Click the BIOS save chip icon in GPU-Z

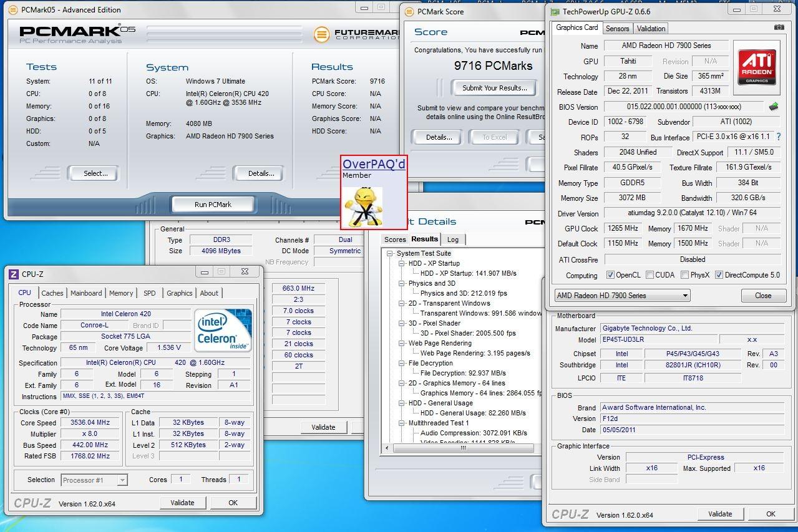click(774, 107)
